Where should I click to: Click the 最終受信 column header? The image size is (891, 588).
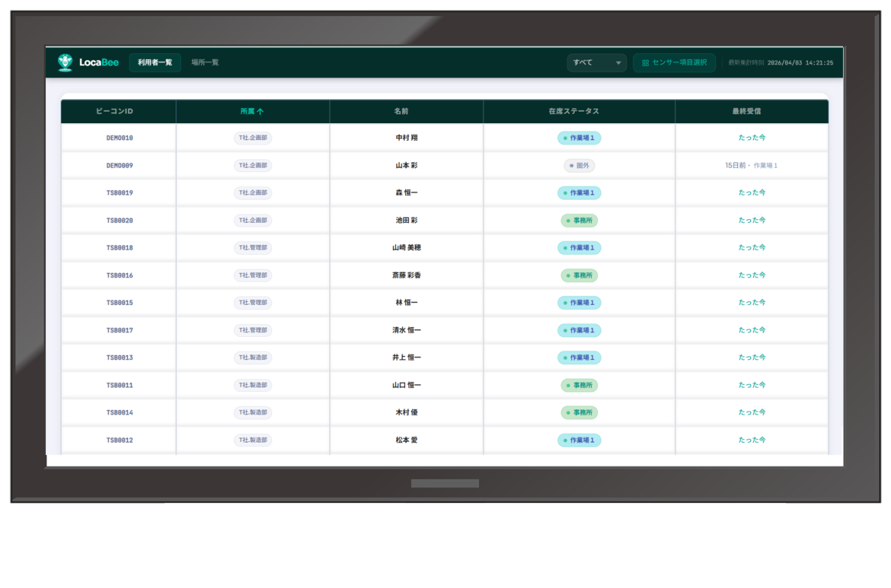(x=751, y=111)
